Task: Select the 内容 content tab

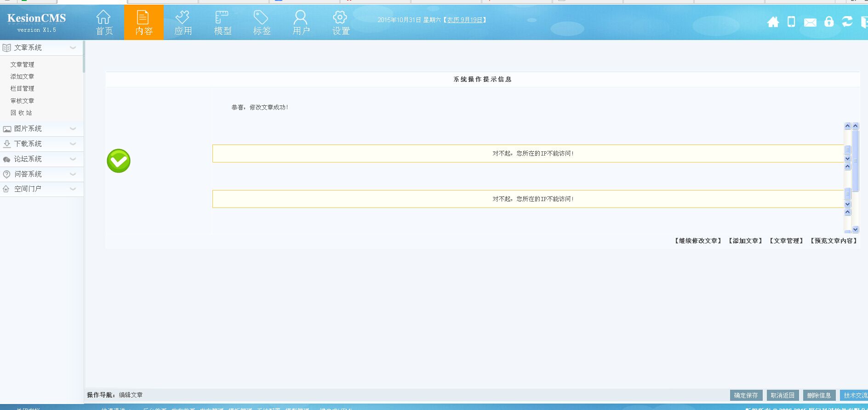Action: click(143, 23)
